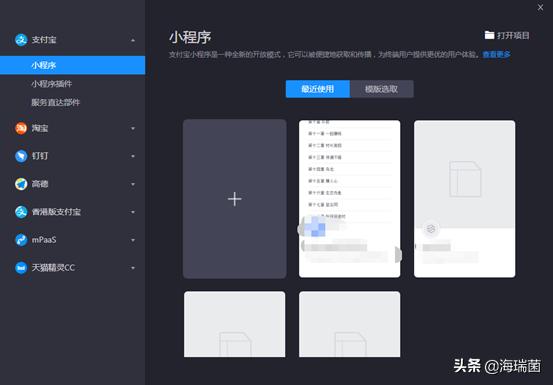
Task: Expand the 钉钉 section arrow
Action: click(x=133, y=156)
